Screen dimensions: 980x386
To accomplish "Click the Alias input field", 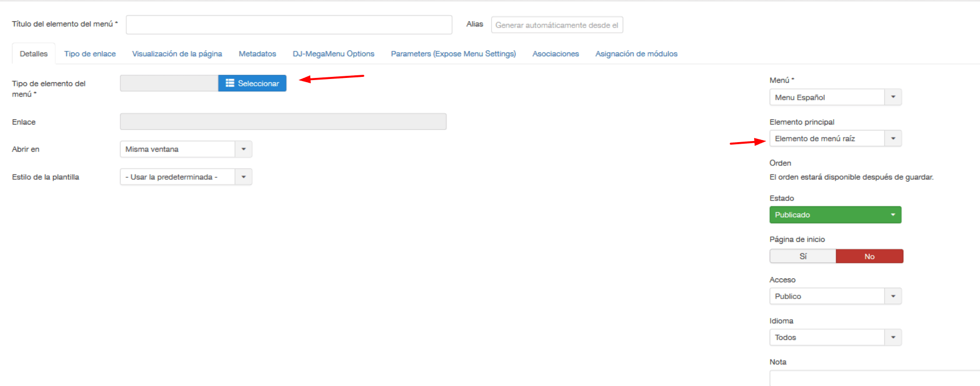I will [557, 25].
